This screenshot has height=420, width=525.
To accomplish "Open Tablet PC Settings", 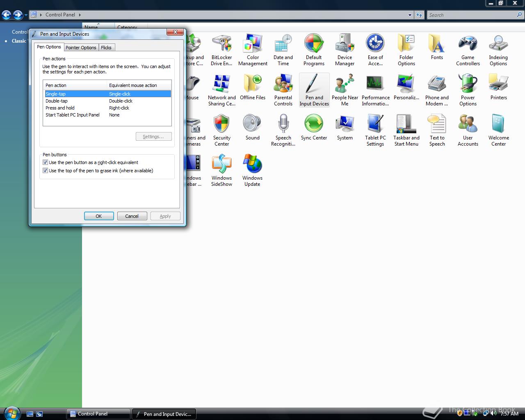I will click(x=375, y=130).
